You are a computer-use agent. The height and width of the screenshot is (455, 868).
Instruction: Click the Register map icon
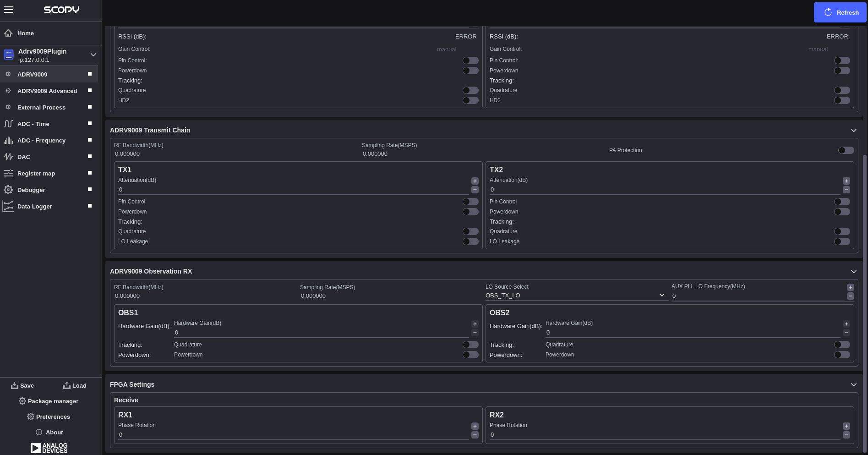click(8, 173)
